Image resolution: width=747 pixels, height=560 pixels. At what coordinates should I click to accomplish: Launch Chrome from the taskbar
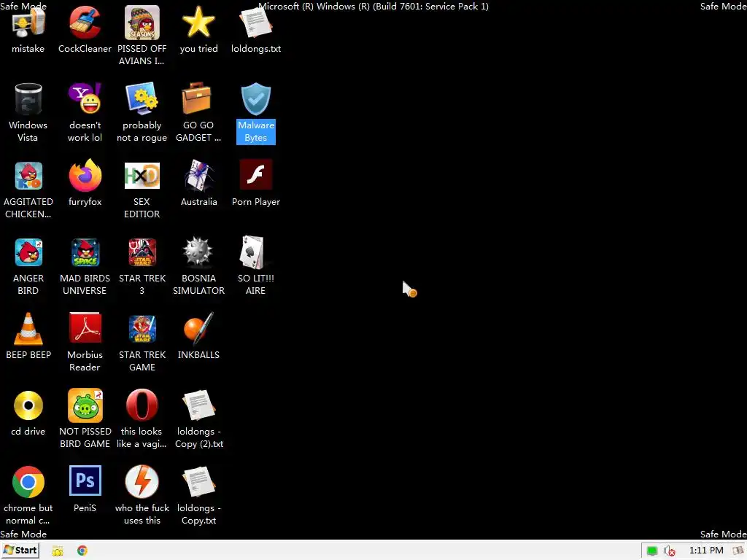(82, 551)
